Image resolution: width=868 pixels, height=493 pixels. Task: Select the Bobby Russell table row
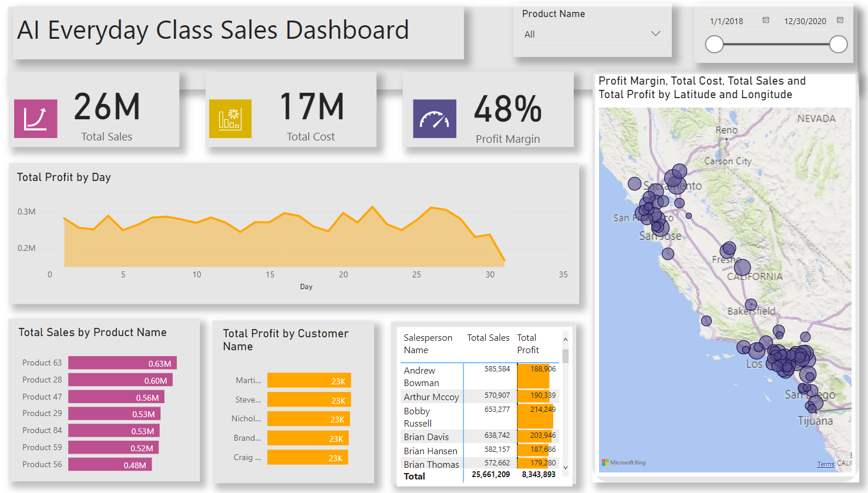(480, 417)
